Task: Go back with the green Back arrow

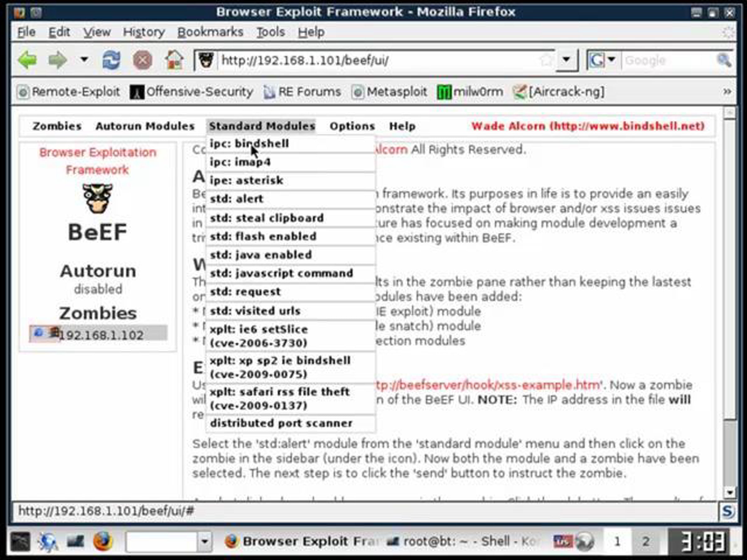Action: coord(28,60)
